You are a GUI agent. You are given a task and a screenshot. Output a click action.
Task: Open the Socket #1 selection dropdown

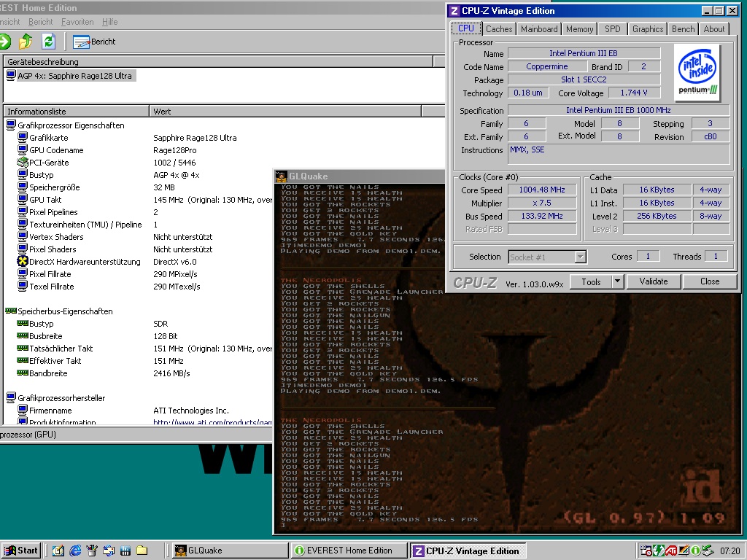[547, 257]
